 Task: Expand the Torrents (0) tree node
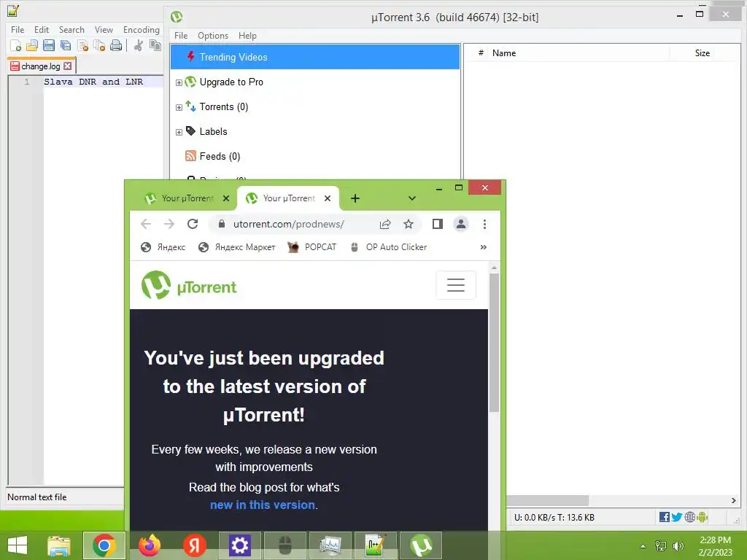[179, 108]
